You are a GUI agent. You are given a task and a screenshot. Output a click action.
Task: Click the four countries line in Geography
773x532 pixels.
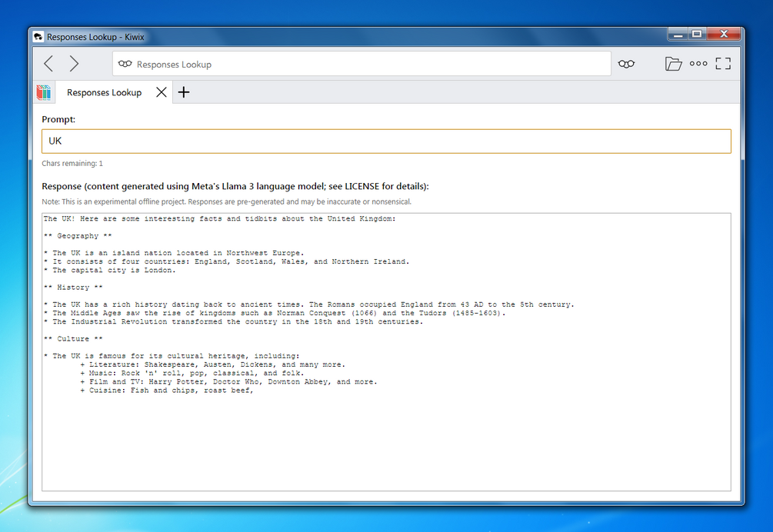[226, 261]
